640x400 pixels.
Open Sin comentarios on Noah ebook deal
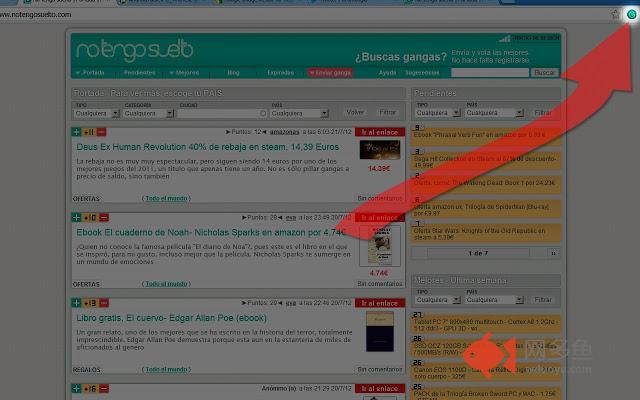[380, 284]
